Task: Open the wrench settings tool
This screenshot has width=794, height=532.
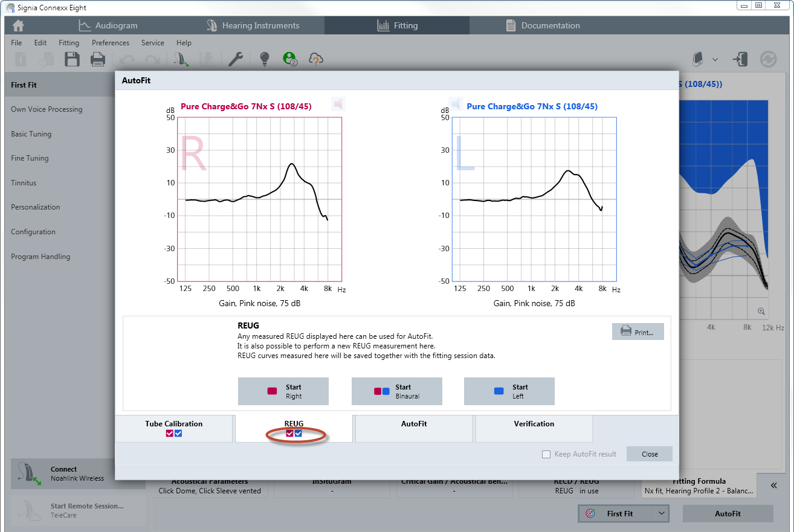Action: pos(236,59)
